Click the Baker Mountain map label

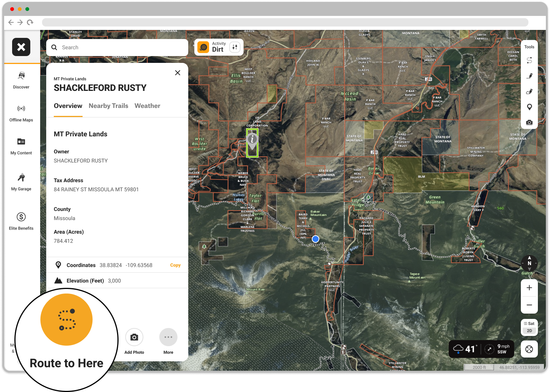tap(318, 213)
